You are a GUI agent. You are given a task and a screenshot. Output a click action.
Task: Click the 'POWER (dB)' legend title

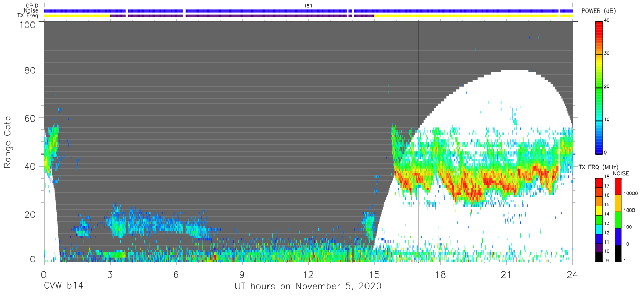[x=598, y=11]
